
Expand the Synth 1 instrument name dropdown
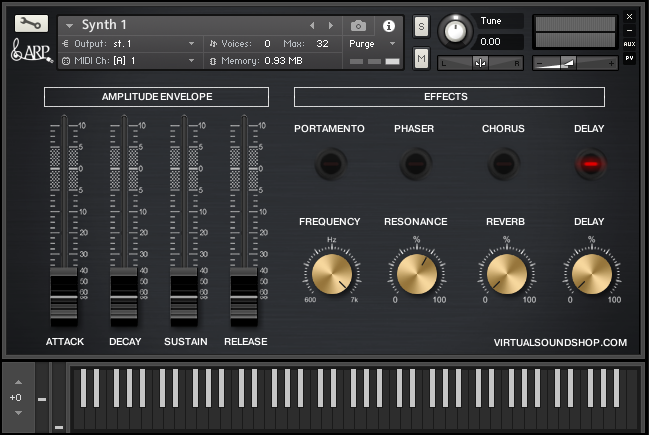pos(69,25)
